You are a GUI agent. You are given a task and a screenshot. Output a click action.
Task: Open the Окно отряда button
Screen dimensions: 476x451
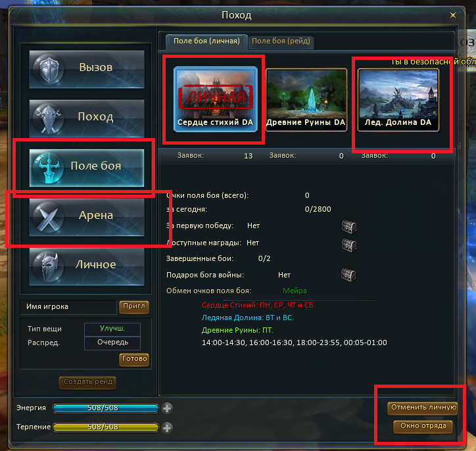(423, 426)
